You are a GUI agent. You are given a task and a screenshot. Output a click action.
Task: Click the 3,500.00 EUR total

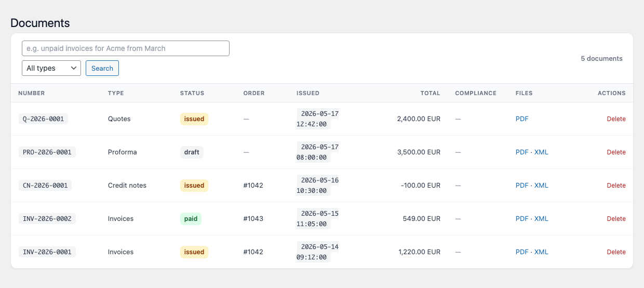tap(419, 152)
